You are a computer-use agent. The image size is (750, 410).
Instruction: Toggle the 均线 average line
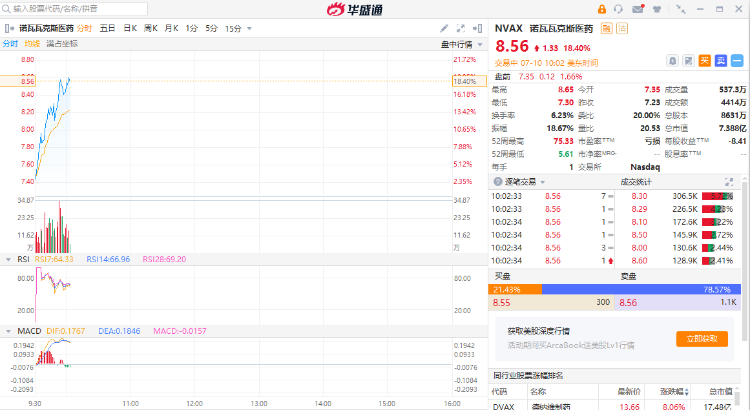coord(32,44)
